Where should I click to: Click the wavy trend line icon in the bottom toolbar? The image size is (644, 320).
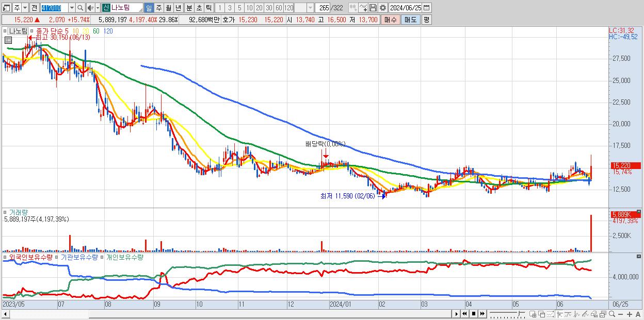568,314
